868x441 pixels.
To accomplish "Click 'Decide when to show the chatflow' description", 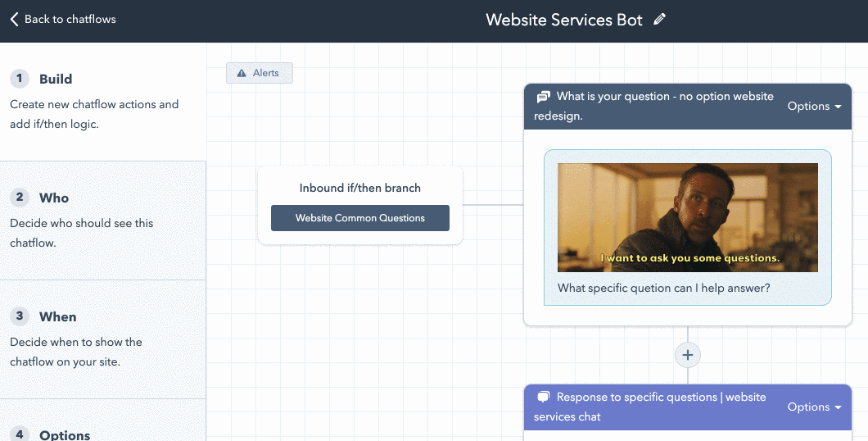I will [x=76, y=352].
